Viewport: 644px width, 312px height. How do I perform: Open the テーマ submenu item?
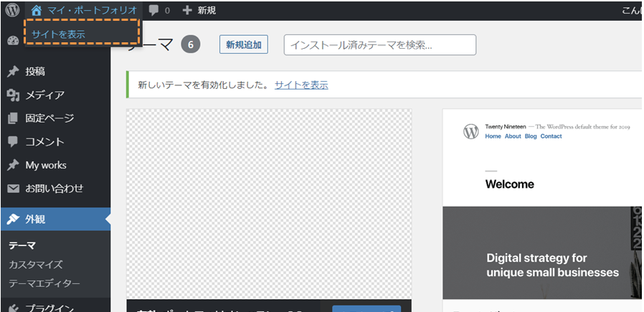[x=22, y=245]
